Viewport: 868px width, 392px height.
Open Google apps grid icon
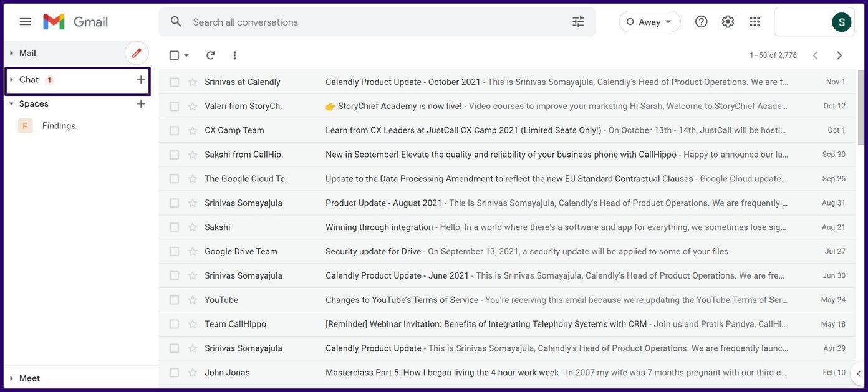(x=755, y=22)
